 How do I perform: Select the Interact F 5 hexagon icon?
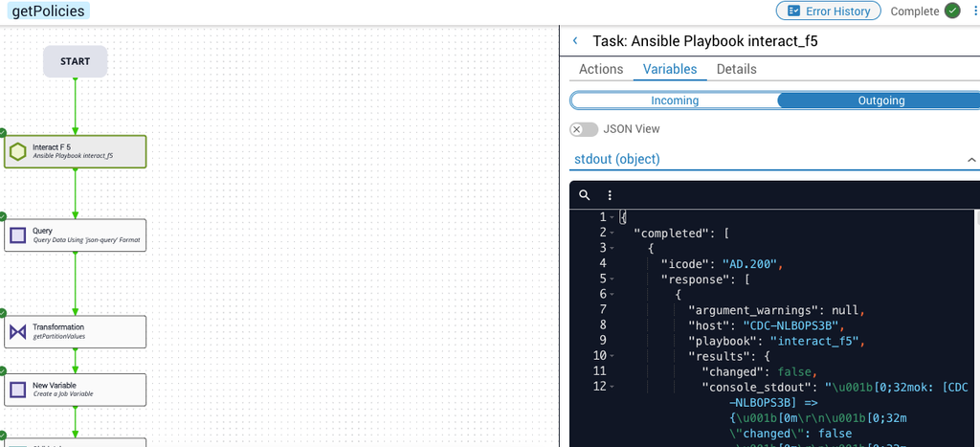coord(17,151)
